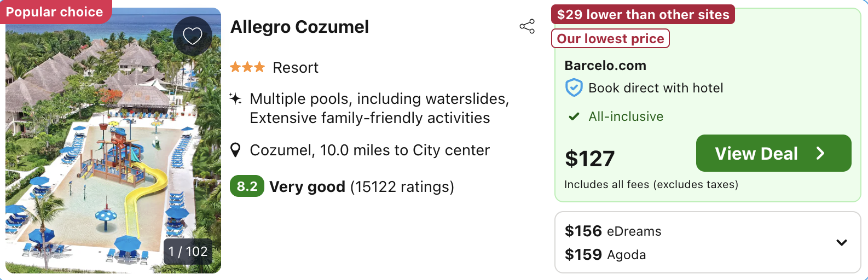
Task: Click the Our lowest price label
Action: pos(610,39)
